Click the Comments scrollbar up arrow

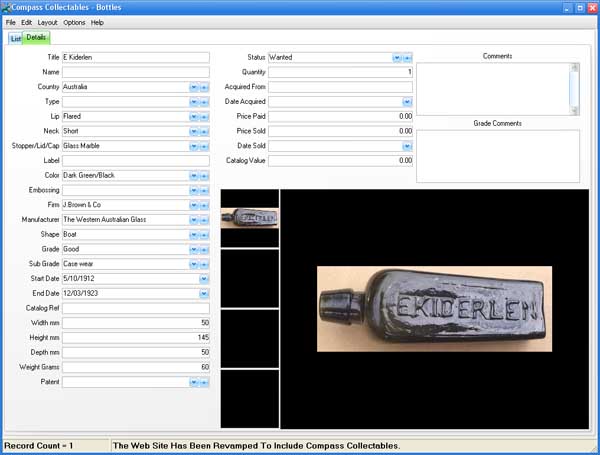pyautogui.click(x=574, y=68)
